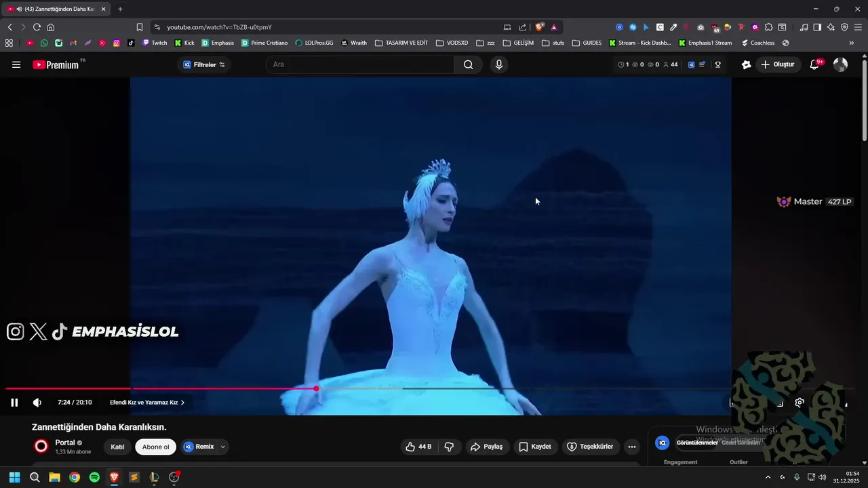Viewport: 868px width, 488px height.
Task: Open more actions three-dot menu
Action: [632, 447]
